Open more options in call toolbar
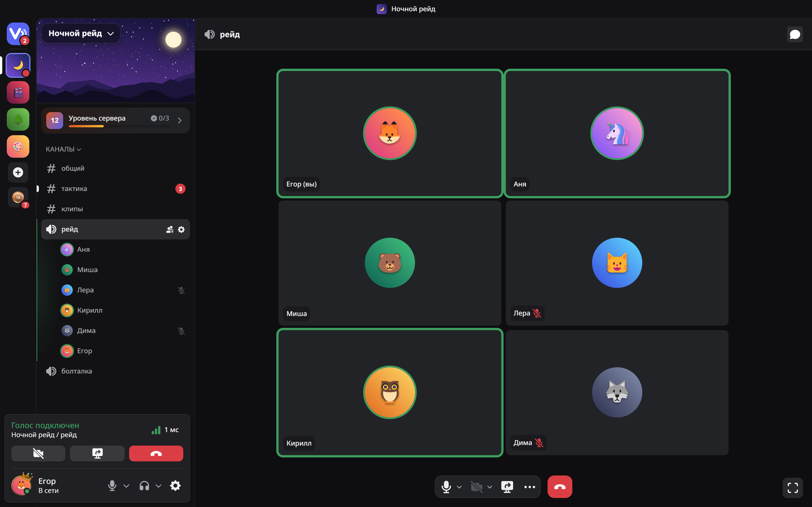This screenshot has height=507, width=812. [x=529, y=486]
